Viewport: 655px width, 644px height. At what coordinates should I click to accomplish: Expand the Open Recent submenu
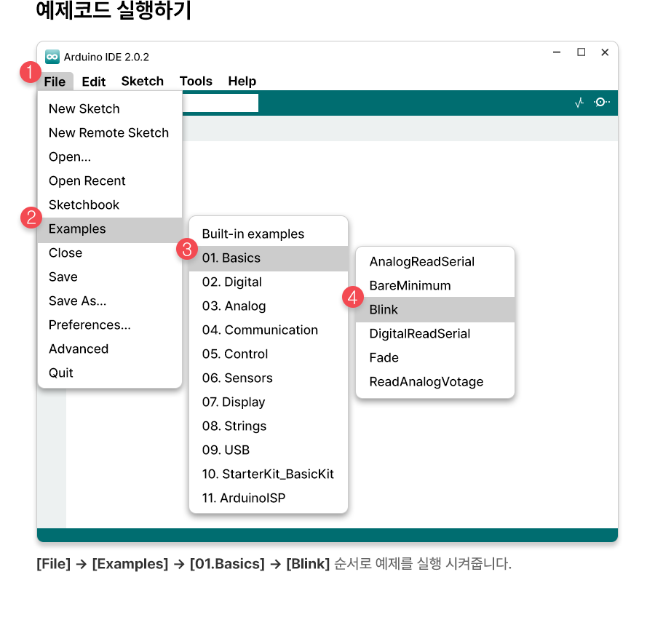pos(87,181)
